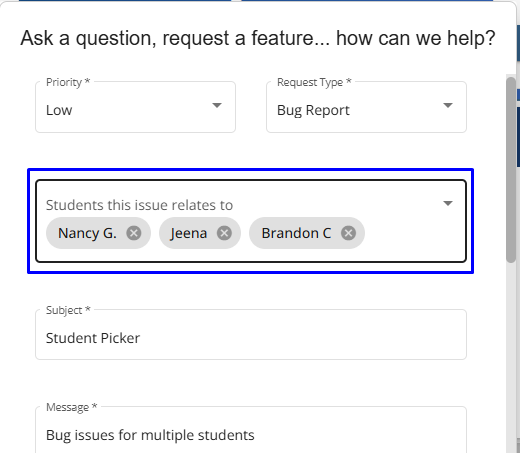Select the Jeena chip label
This screenshot has height=453, width=520.
click(x=189, y=233)
